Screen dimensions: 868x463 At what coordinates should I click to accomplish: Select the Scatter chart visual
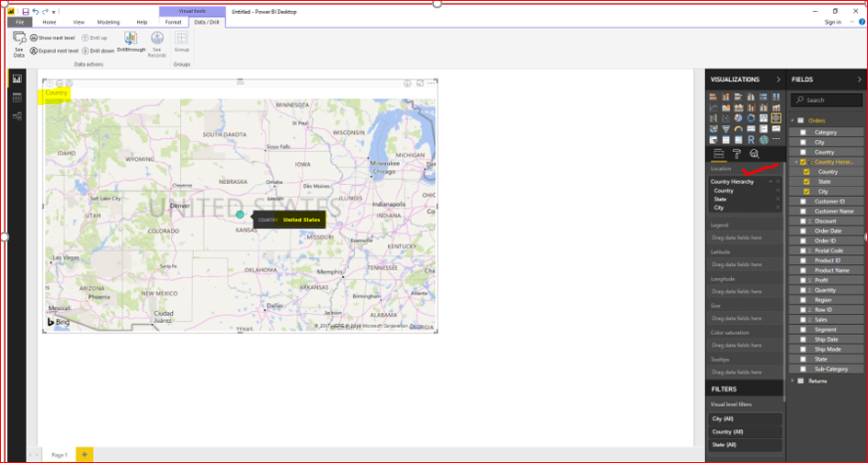726,118
